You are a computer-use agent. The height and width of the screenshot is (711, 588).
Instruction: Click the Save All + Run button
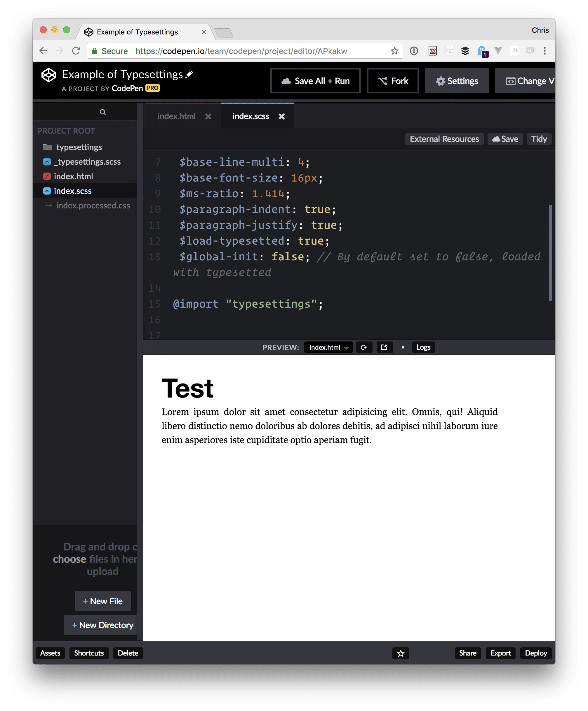click(x=315, y=81)
